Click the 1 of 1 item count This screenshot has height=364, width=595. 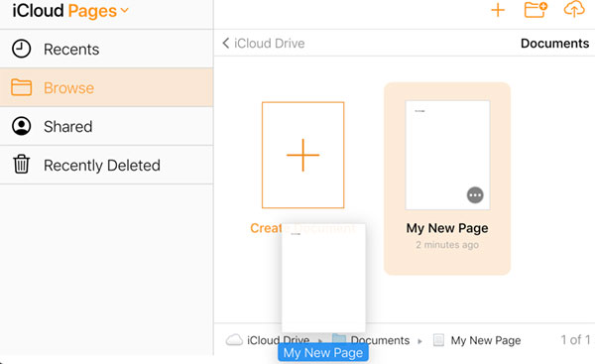[575, 340]
